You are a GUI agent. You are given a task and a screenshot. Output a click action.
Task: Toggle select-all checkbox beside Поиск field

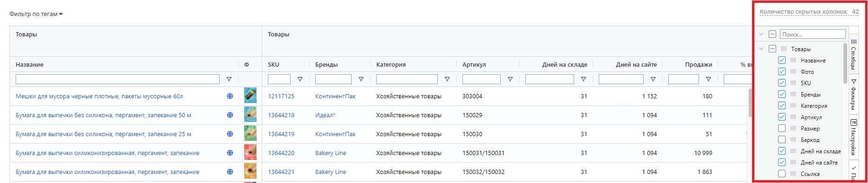coord(772,34)
